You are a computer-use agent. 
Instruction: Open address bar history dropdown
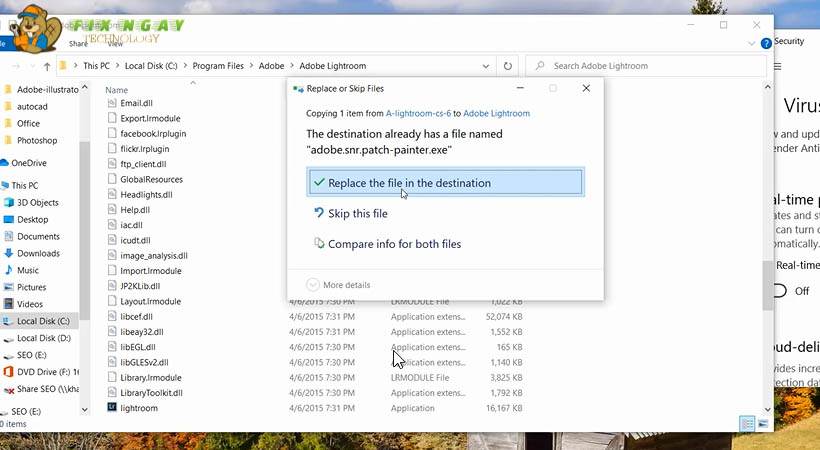(485, 66)
